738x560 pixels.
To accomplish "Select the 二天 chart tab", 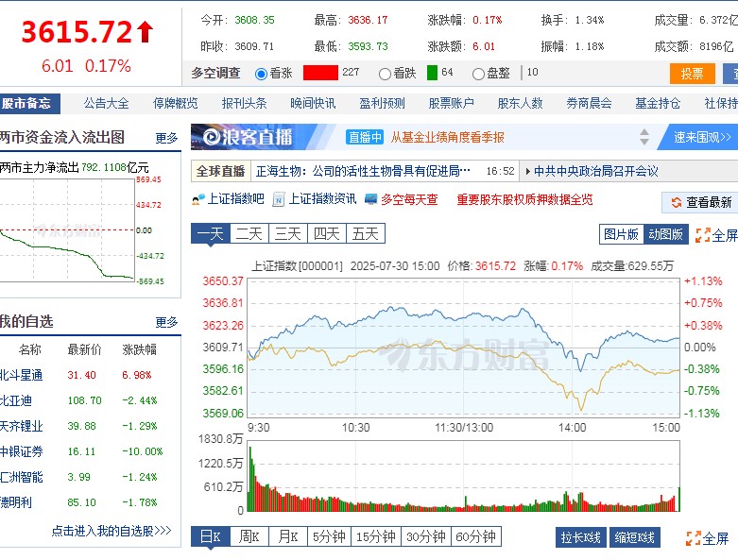I will coord(249,233).
